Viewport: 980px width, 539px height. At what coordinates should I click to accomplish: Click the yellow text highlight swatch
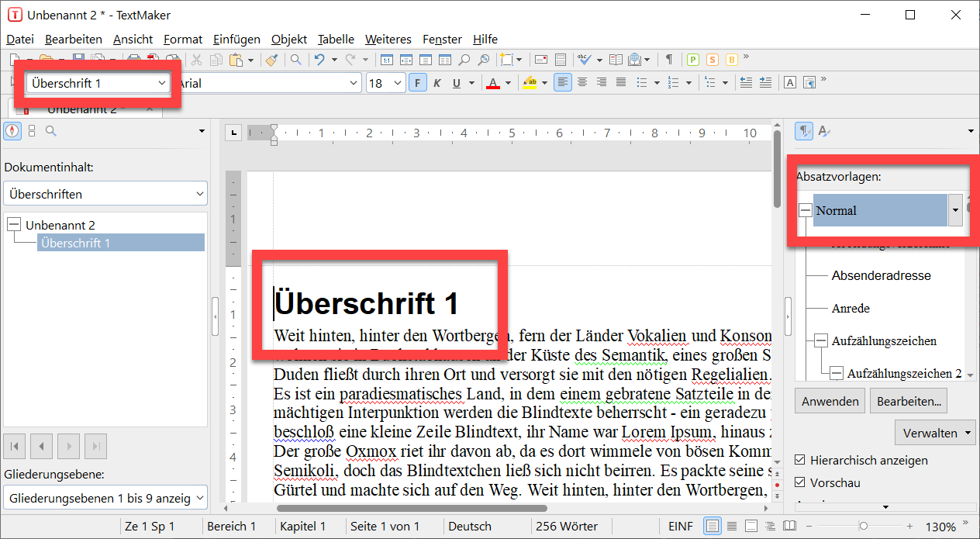[x=530, y=82]
